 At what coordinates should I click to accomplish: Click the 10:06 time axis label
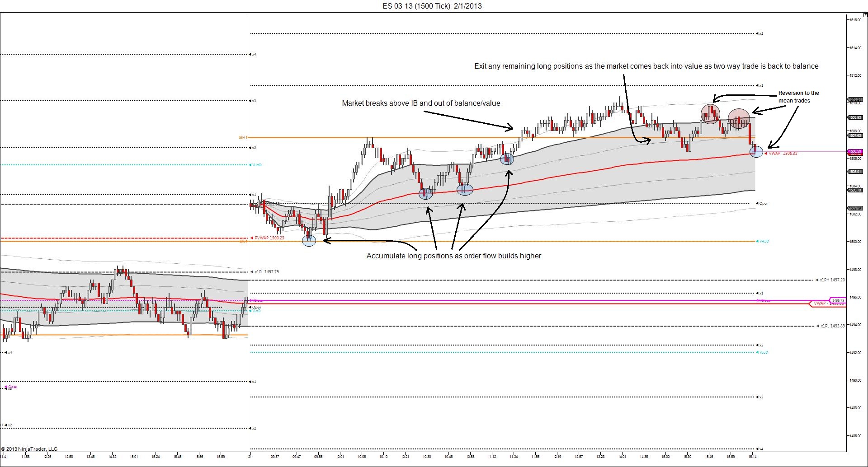click(362, 457)
